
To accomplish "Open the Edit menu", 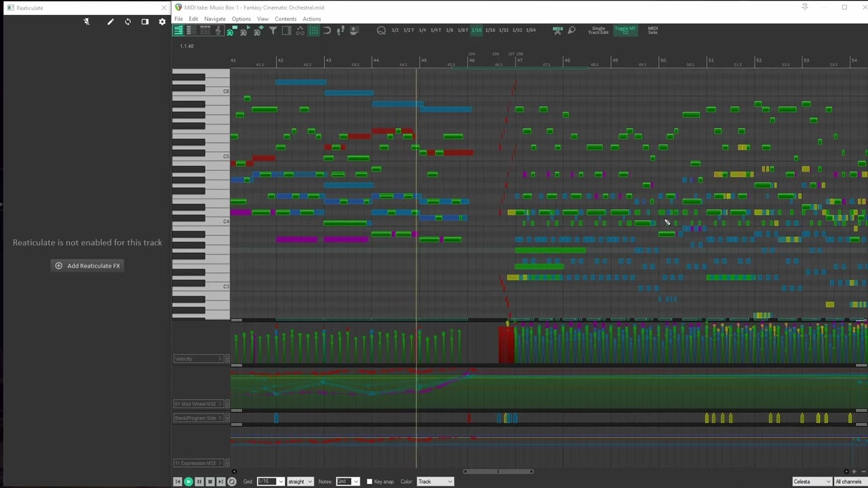I will tap(193, 19).
